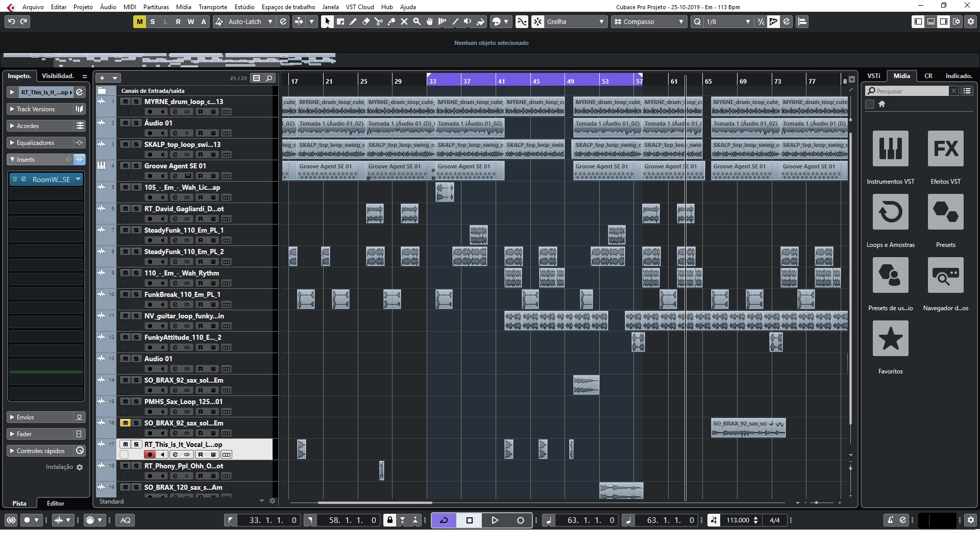The width and height of the screenshot is (980, 551).
Task: Select the Eraser tool in toolbar
Action: coord(365,21)
